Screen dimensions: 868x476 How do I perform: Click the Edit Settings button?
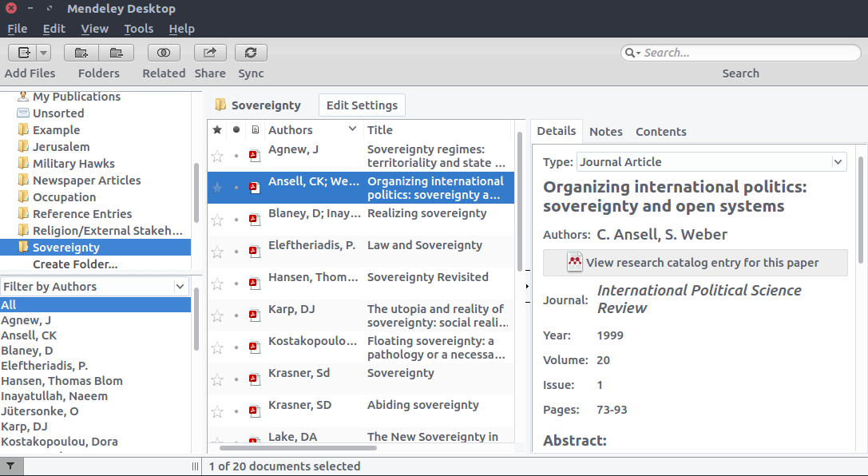coord(362,105)
